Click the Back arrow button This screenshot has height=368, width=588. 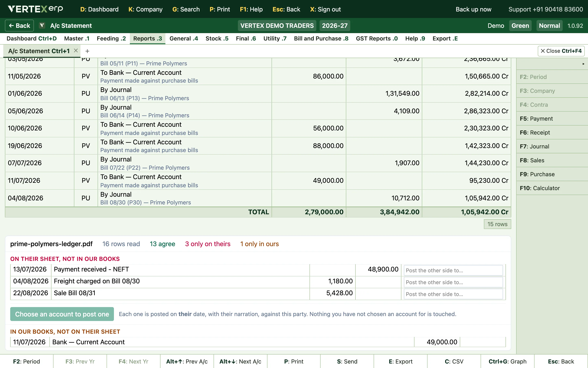click(19, 26)
